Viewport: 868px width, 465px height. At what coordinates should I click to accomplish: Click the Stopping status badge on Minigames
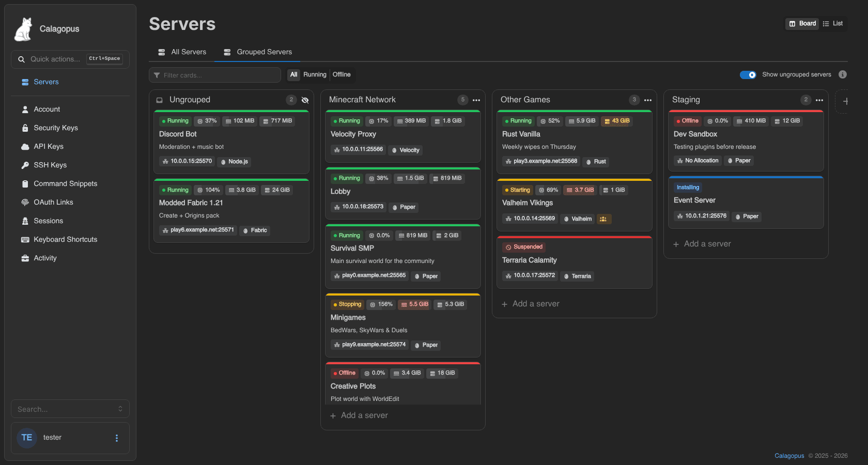coord(347,304)
